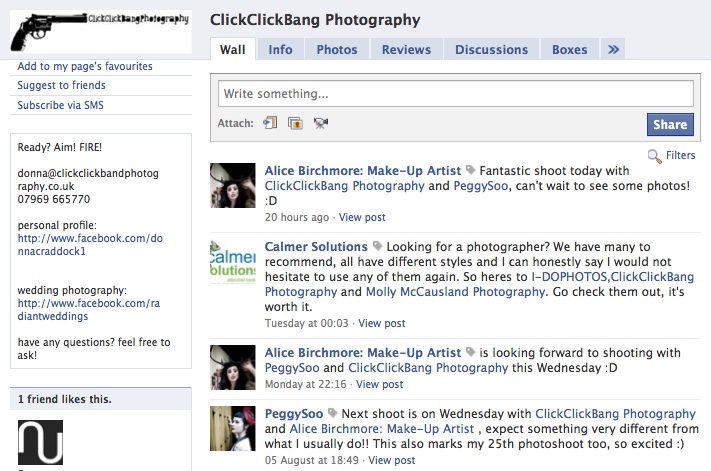The image size is (711, 471).
Task: Choose 'Suggest to friends' link
Action: tap(61, 85)
